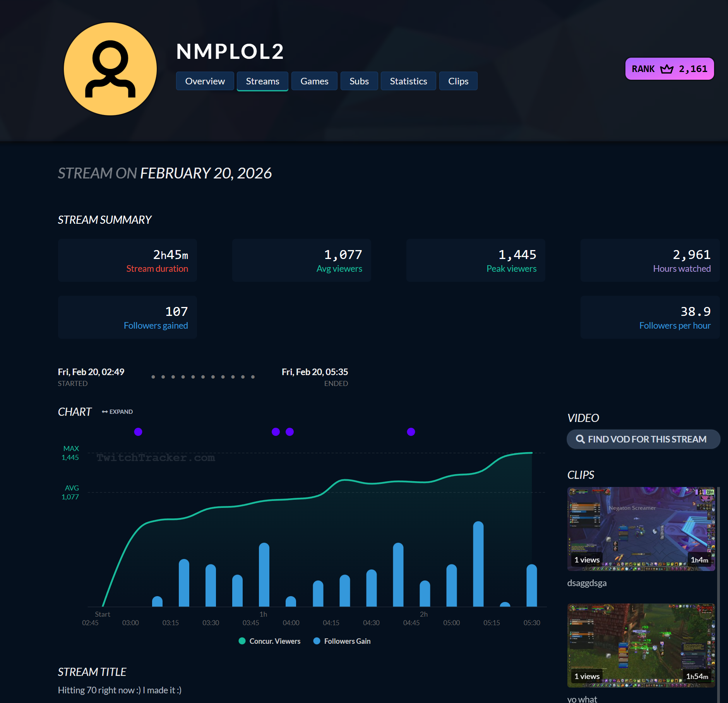The height and width of the screenshot is (703, 728).
Task: Click the 'Fri, Feb 20, 02:49' start time
Action: [x=91, y=372]
